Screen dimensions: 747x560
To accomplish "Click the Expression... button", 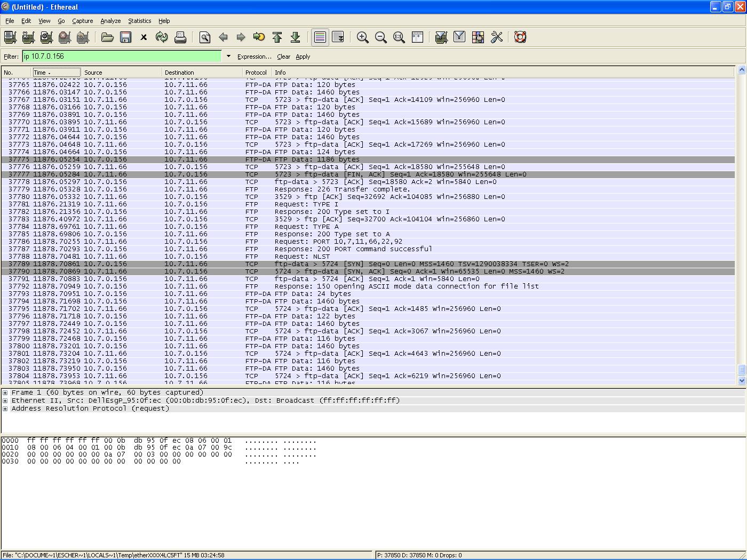I will tap(254, 57).
